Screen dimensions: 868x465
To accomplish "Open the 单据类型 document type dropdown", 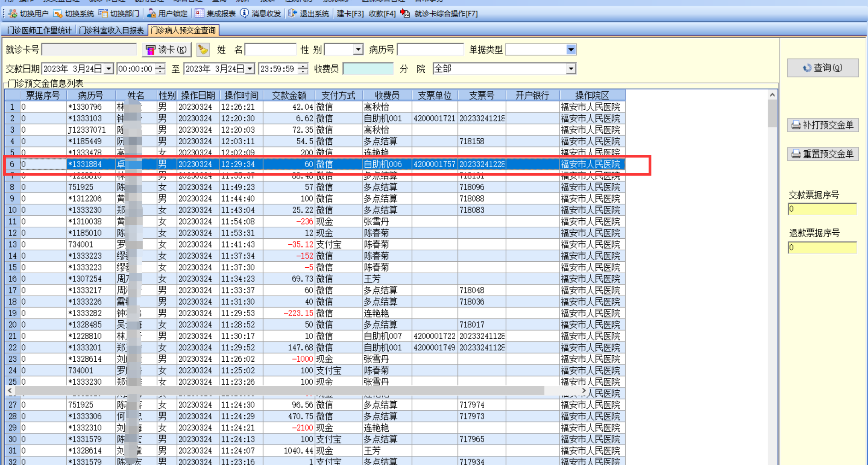I will click(x=571, y=50).
